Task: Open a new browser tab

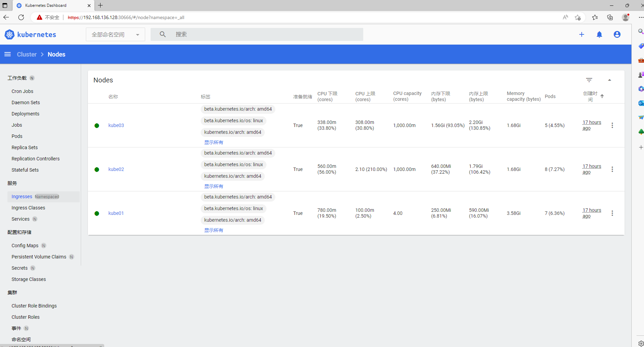Action: tap(101, 5)
